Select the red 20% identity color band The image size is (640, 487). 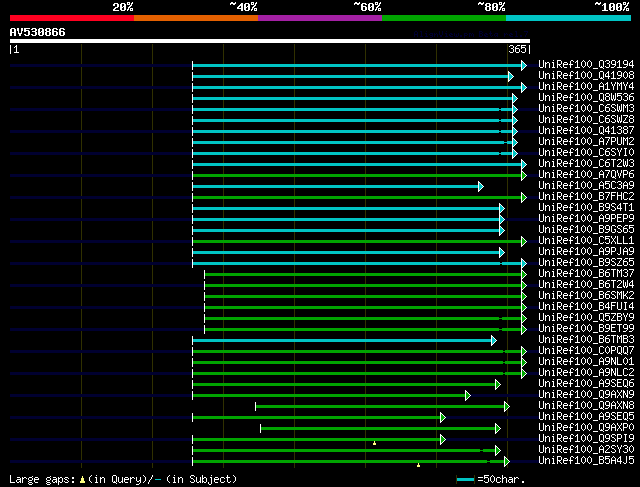pos(72,18)
